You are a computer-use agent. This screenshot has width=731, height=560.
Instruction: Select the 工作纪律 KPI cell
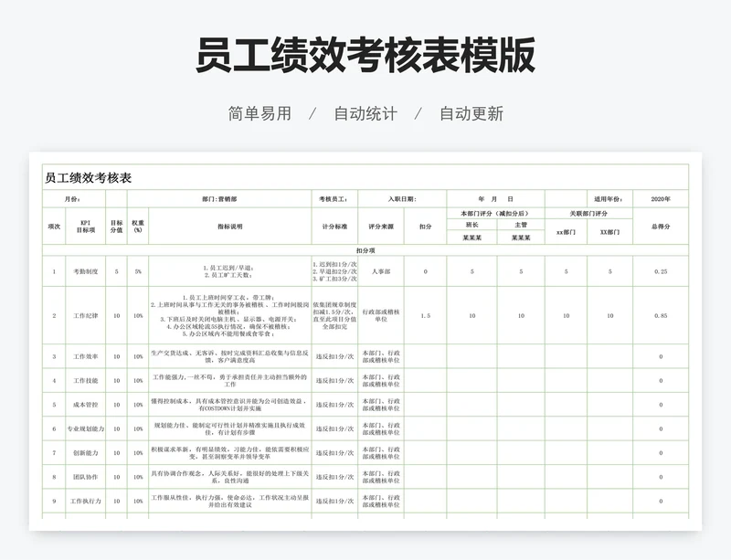(x=85, y=316)
